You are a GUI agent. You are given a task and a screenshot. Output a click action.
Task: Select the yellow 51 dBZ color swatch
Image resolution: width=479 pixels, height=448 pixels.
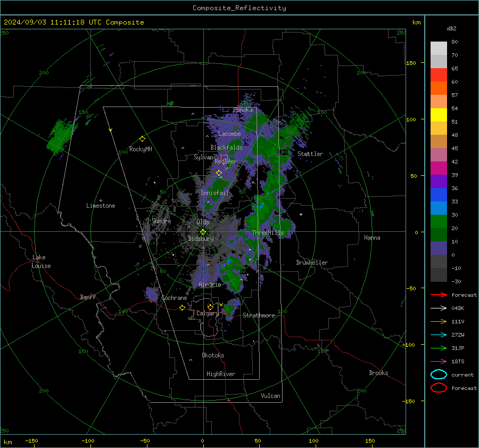click(x=439, y=115)
